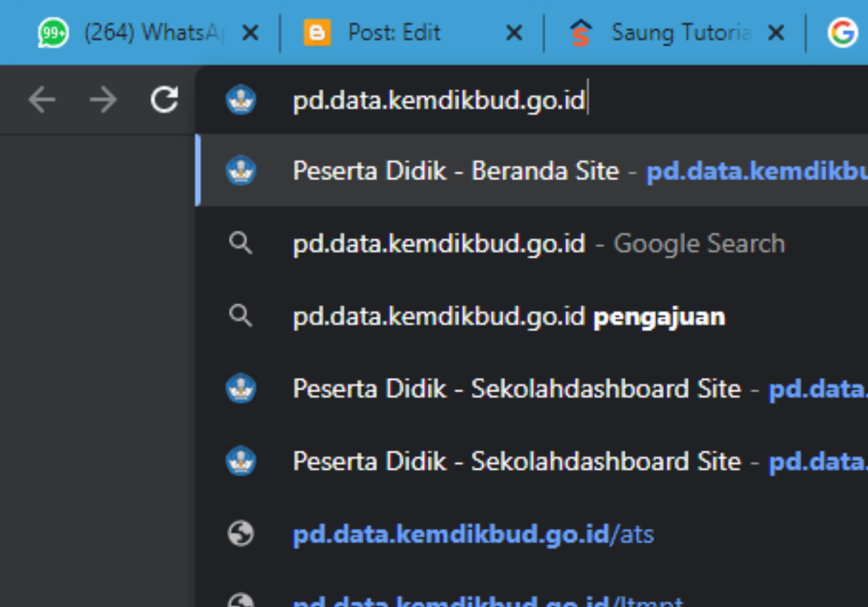This screenshot has height=607, width=868.
Task: Click the WhatsApp favicon on the first tab
Action: pyautogui.click(x=53, y=32)
